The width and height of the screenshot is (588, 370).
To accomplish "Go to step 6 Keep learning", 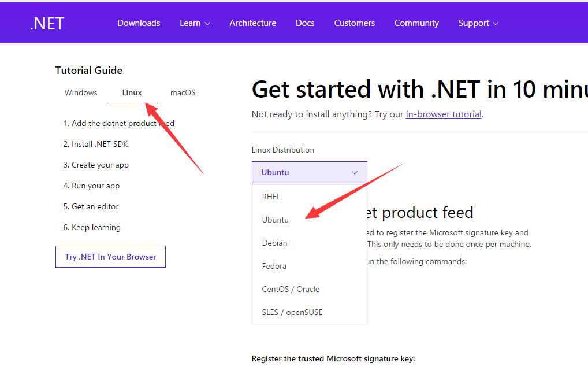I will pyautogui.click(x=92, y=227).
